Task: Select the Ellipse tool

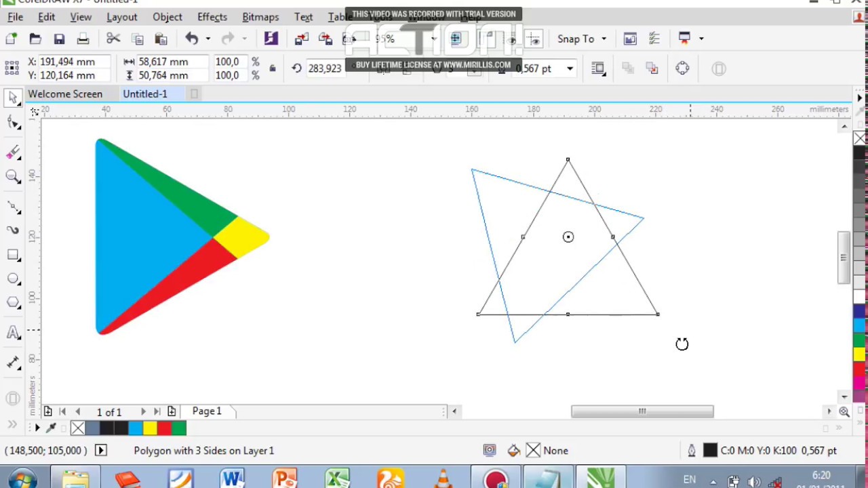Action: pyautogui.click(x=13, y=279)
